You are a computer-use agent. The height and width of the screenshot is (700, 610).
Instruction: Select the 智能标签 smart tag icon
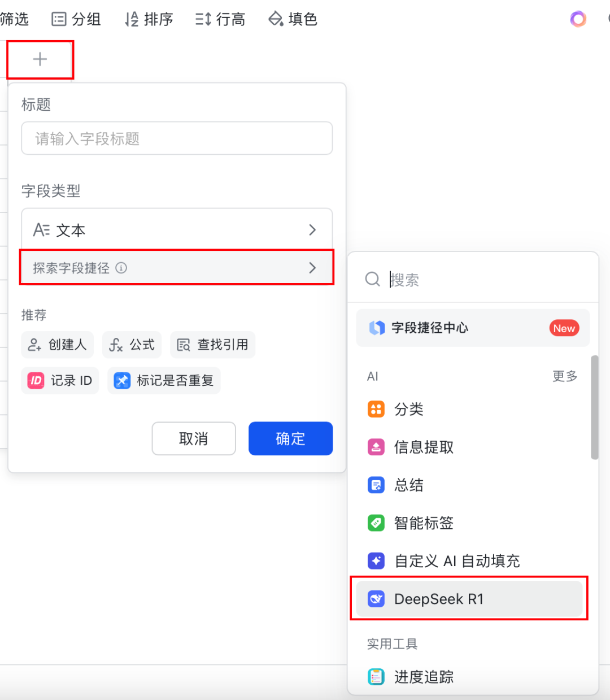[376, 523]
